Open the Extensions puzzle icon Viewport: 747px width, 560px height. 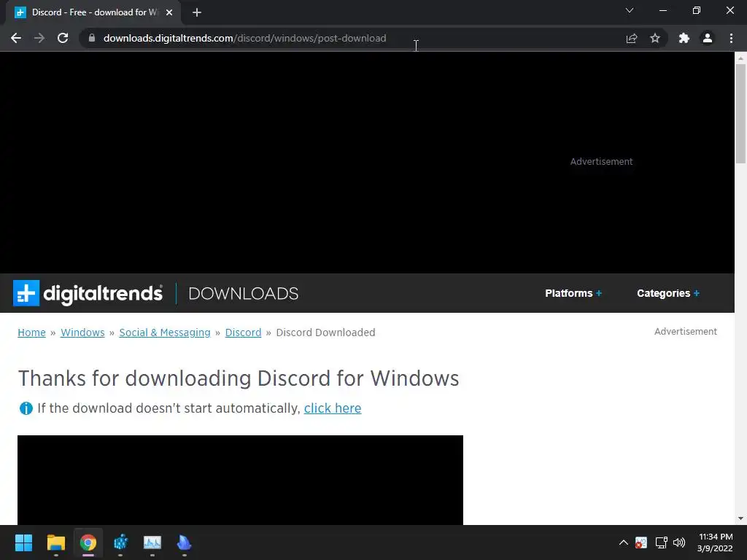(684, 38)
